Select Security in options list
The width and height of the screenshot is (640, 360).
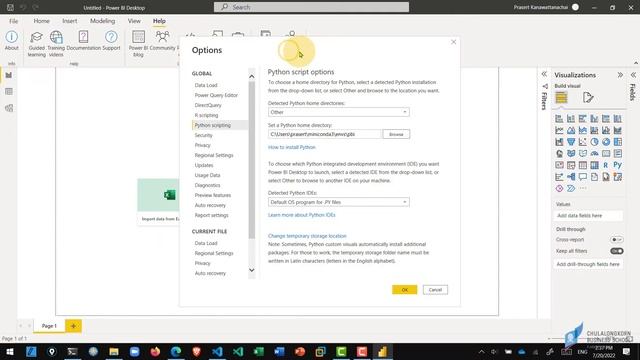tap(203, 135)
